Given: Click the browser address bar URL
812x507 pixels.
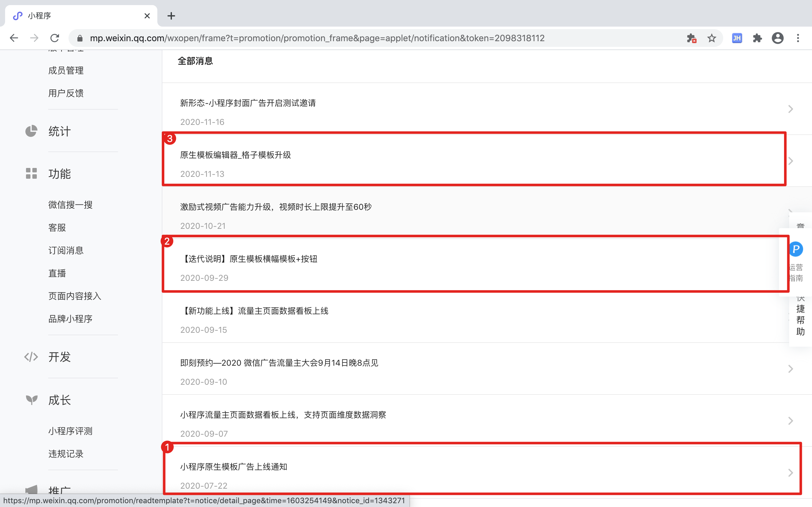Looking at the screenshot, I should 317,38.
